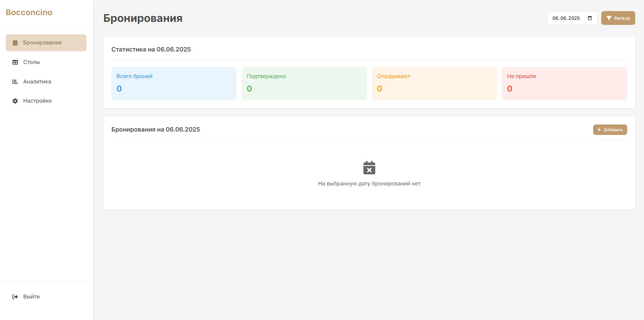The width and height of the screenshot is (644, 320).
Task: Click the 'На выбранную дату бронирований нет' message
Action: coord(369,184)
